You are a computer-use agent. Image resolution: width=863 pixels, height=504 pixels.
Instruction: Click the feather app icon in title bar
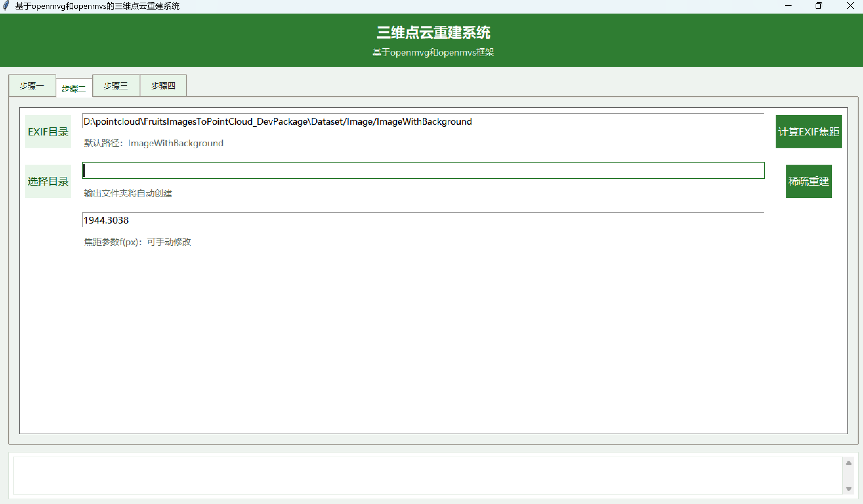point(6,6)
